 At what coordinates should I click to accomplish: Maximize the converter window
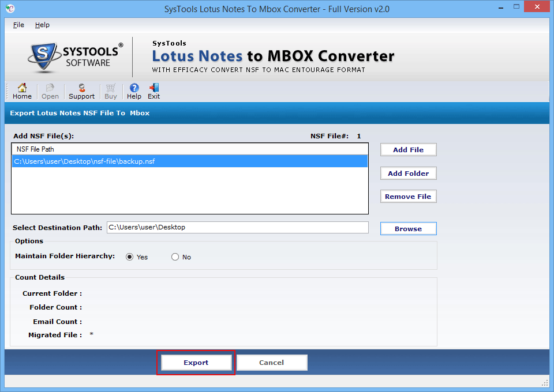tap(516, 7)
